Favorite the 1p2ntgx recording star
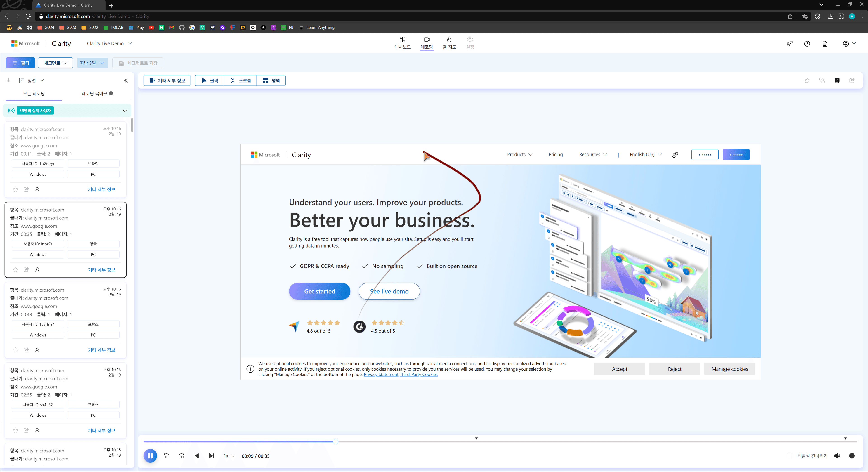This screenshot has width=868, height=472. click(x=16, y=189)
